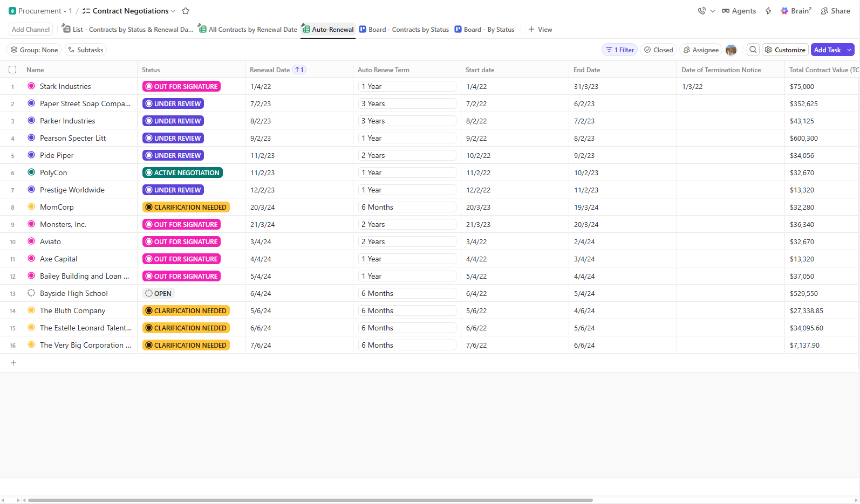This screenshot has height=504, width=860.
Task: Open the search magnifier icon
Action: tap(753, 50)
